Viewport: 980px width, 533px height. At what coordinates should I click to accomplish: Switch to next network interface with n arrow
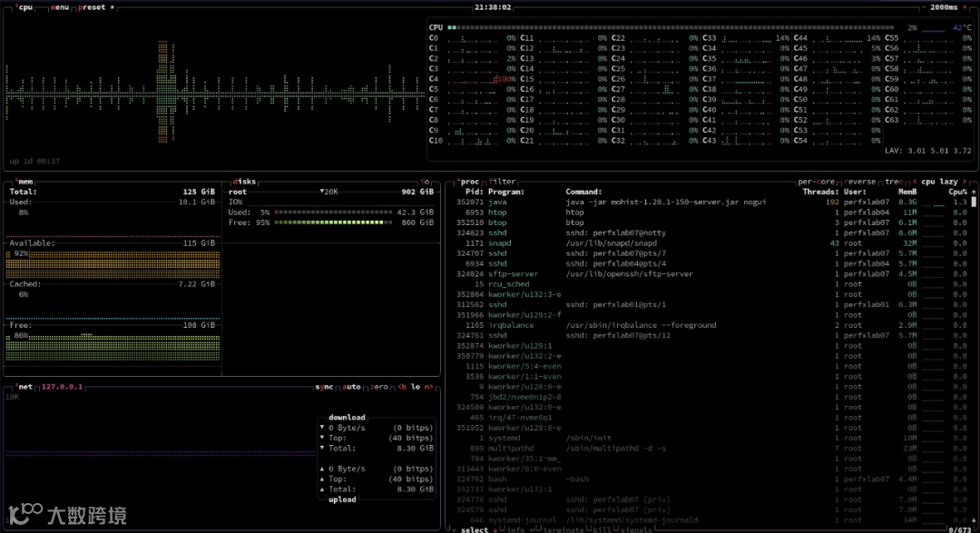pos(427,387)
